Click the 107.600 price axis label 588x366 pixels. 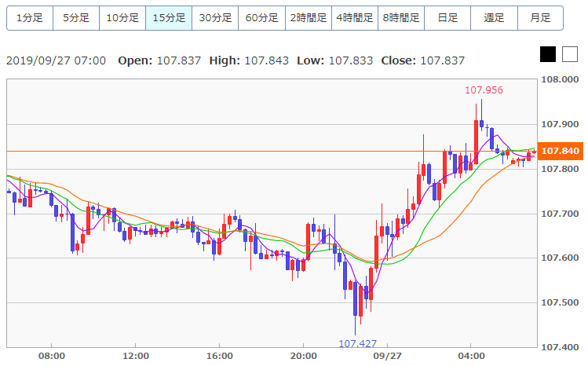[x=560, y=258]
